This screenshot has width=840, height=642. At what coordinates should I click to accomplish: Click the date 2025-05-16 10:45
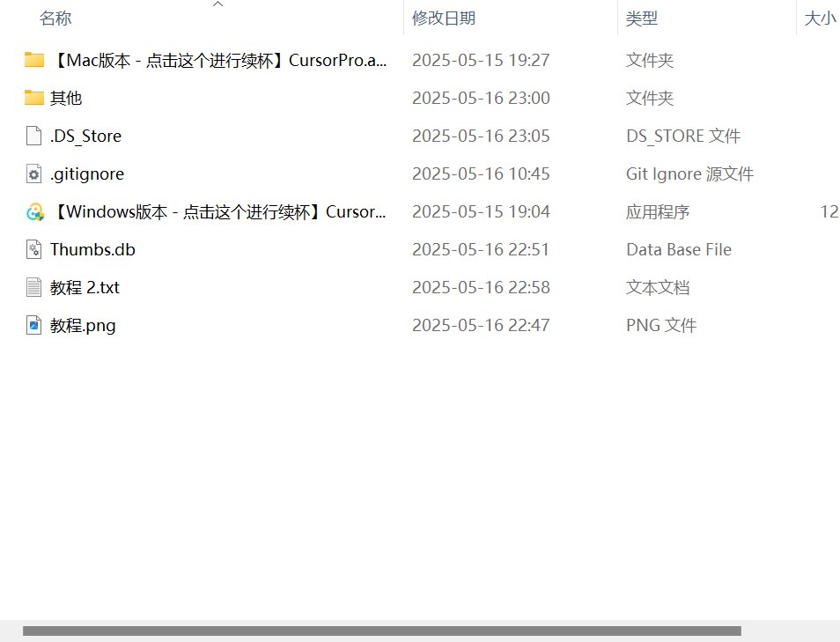(481, 174)
